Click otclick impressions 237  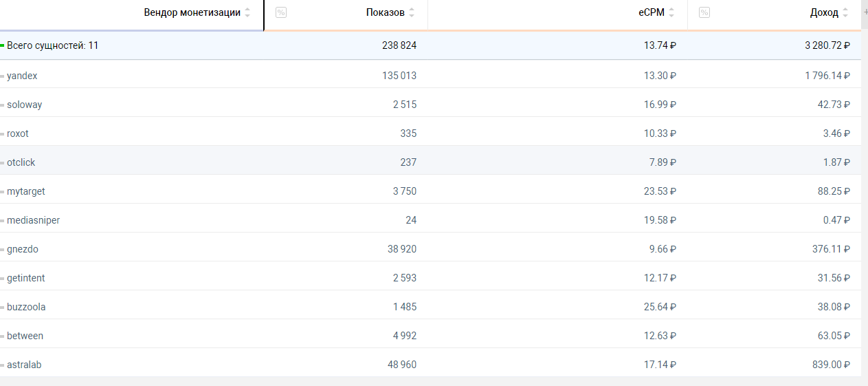point(408,162)
